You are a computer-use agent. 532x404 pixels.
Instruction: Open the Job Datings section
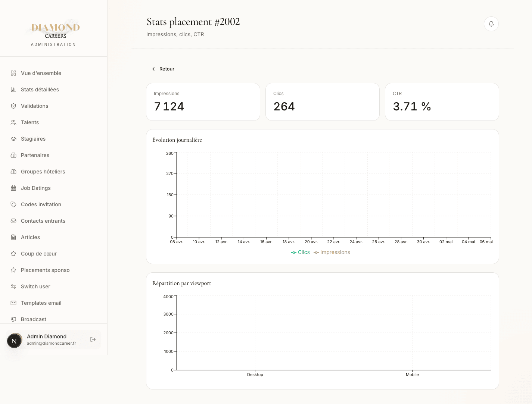pyautogui.click(x=54, y=188)
